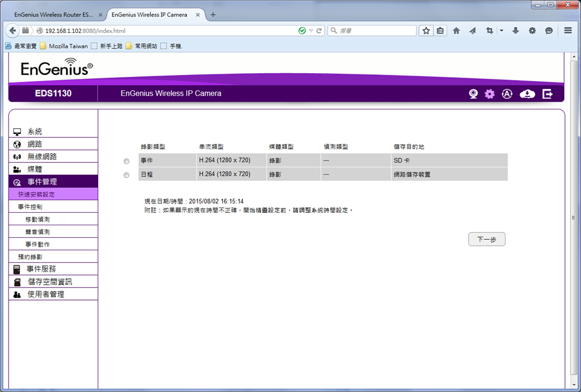Viewport: 581px width, 392px height.
Task: Collapse the 事件管理 sidebar menu
Action: [53, 182]
